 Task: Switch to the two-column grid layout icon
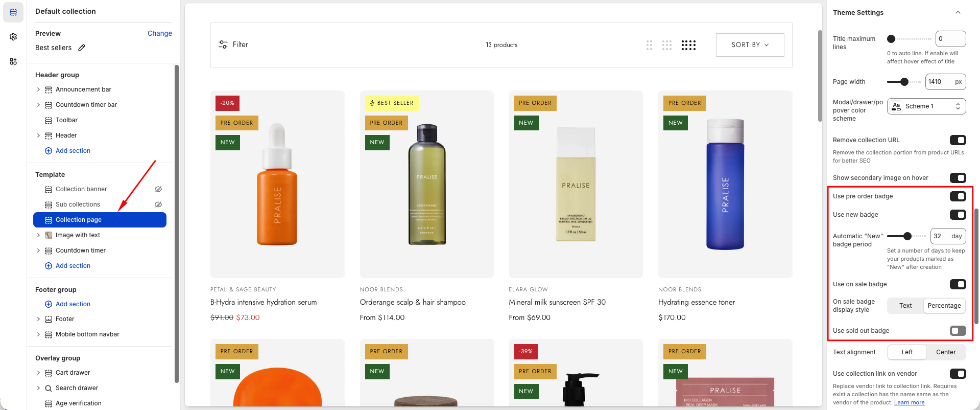[x=649, y=45]
